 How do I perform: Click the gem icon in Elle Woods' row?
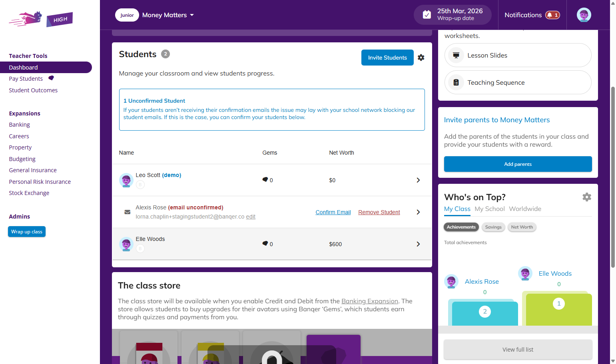[265, 243]
